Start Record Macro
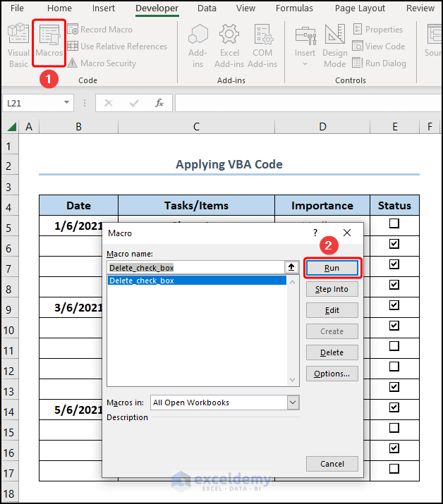 pyautogui.click(x=100, y=30)
